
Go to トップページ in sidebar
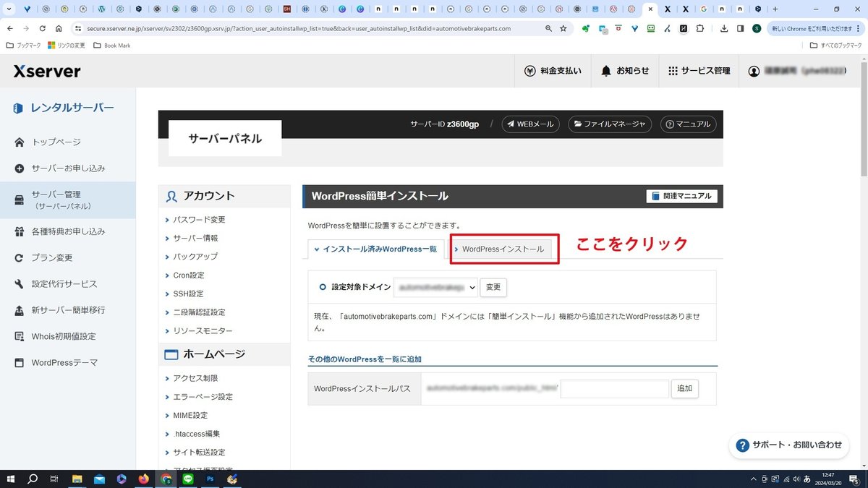56,142
